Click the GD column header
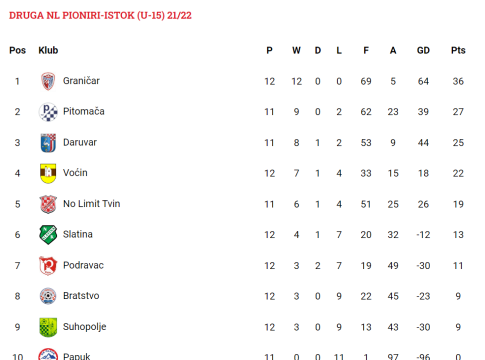Image resolution: width=485 pixels, height=360 pixels. click(423, 50)
